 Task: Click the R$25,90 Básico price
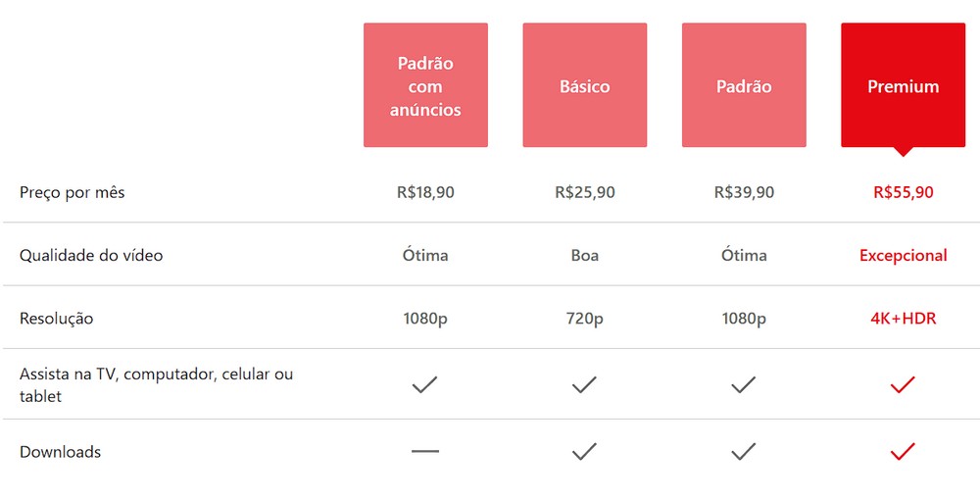584,192
